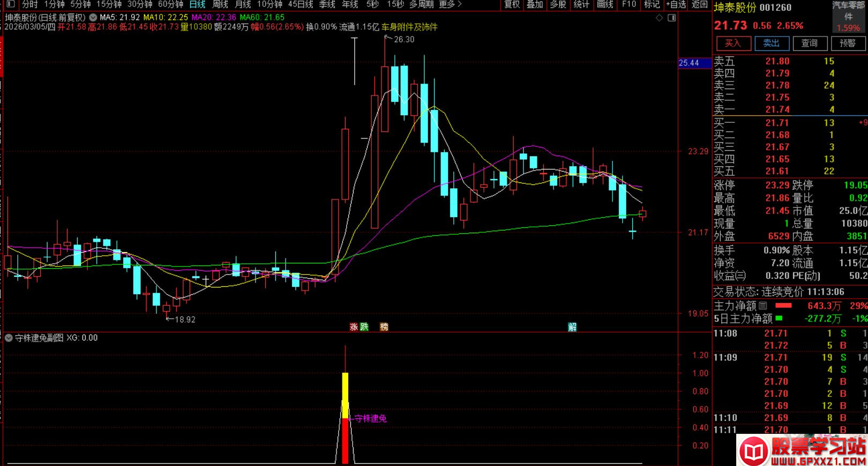The image size is (868, 466).
Task: Open the 更多 periods expander
Action: (450, 4)
